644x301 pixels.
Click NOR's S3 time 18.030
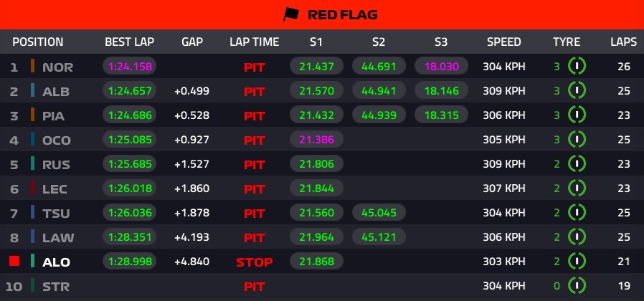(x=441, y=67)
